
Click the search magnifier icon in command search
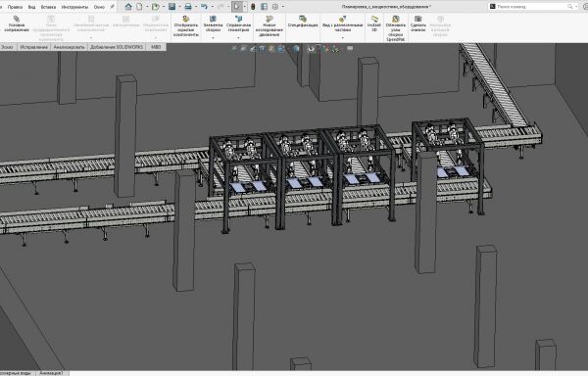pyautogui.click(x=570, y=7)
